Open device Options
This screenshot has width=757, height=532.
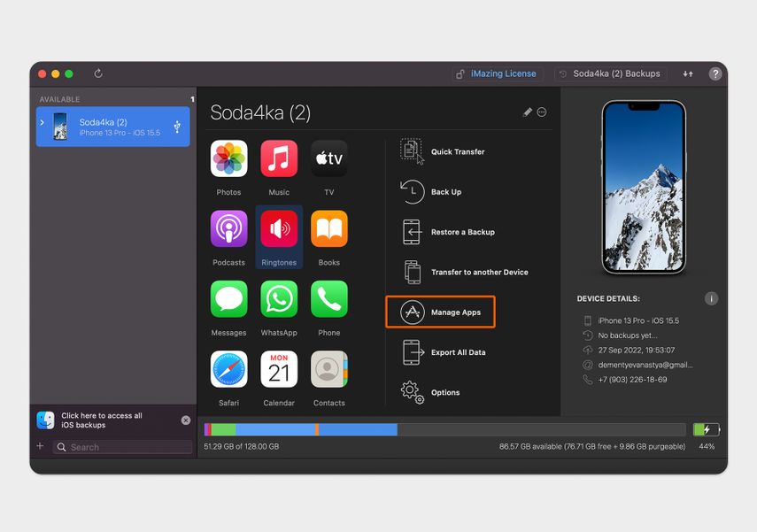[429, 392]
